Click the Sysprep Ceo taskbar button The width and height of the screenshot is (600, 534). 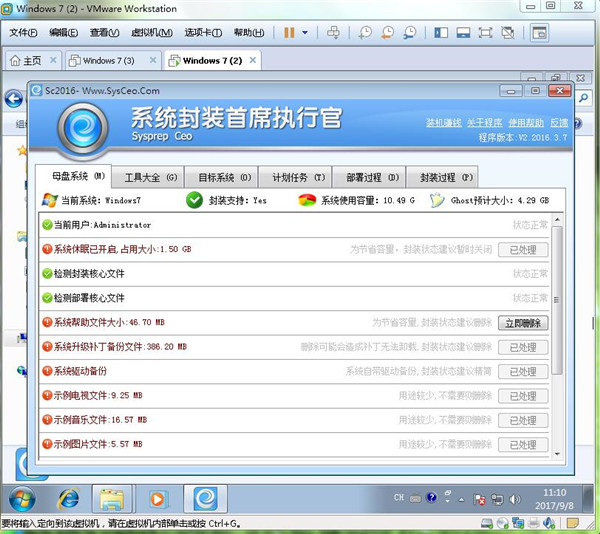[x=205, y=499]
